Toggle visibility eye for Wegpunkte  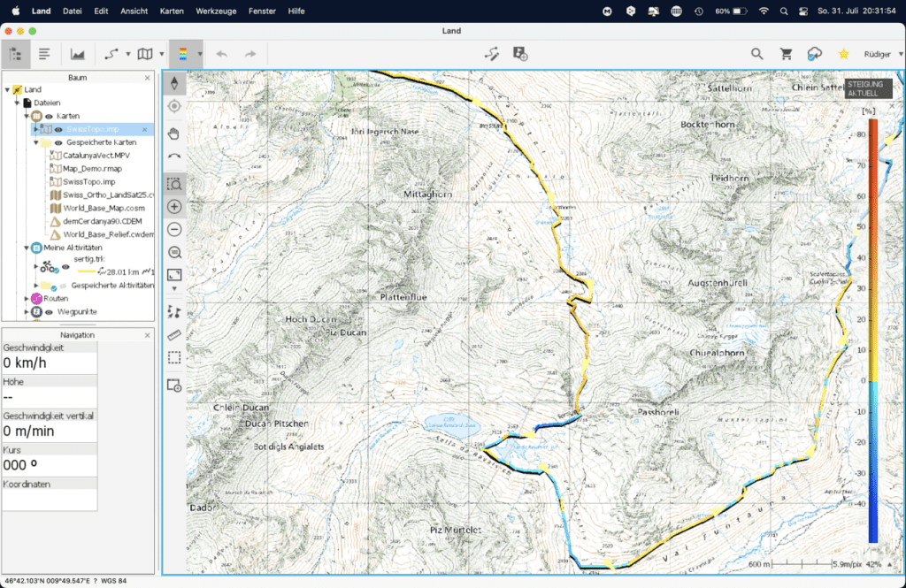50,312
